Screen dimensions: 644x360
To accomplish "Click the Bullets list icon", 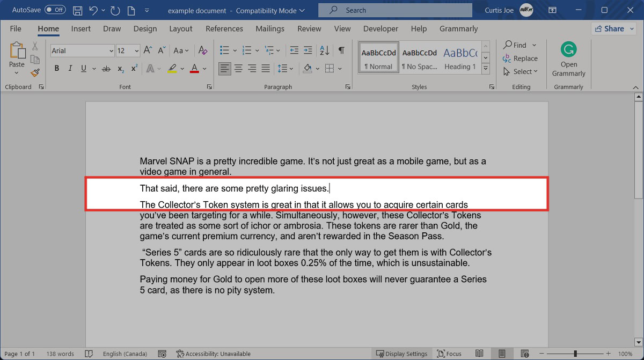I will tap(225, 50).
